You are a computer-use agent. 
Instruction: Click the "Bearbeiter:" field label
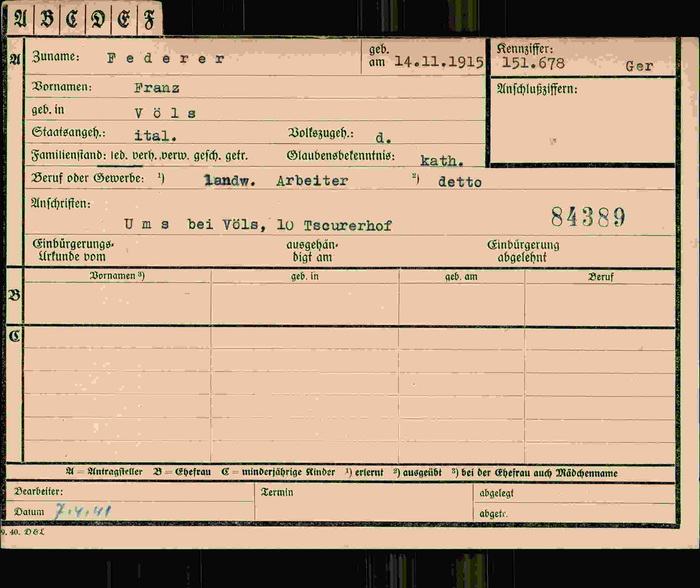click(x=38, y=491)
